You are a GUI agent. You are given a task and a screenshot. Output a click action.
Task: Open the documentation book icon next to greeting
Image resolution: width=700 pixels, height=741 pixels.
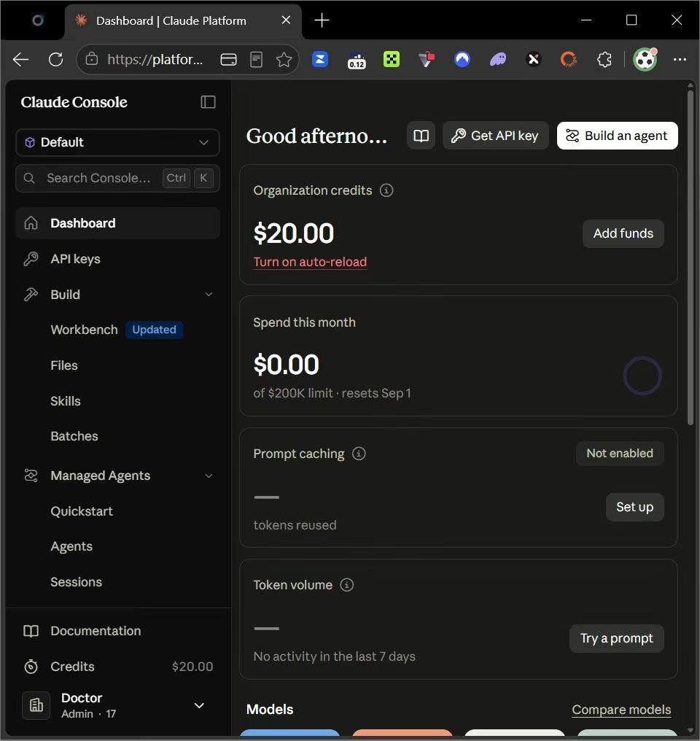click(421, 136)
